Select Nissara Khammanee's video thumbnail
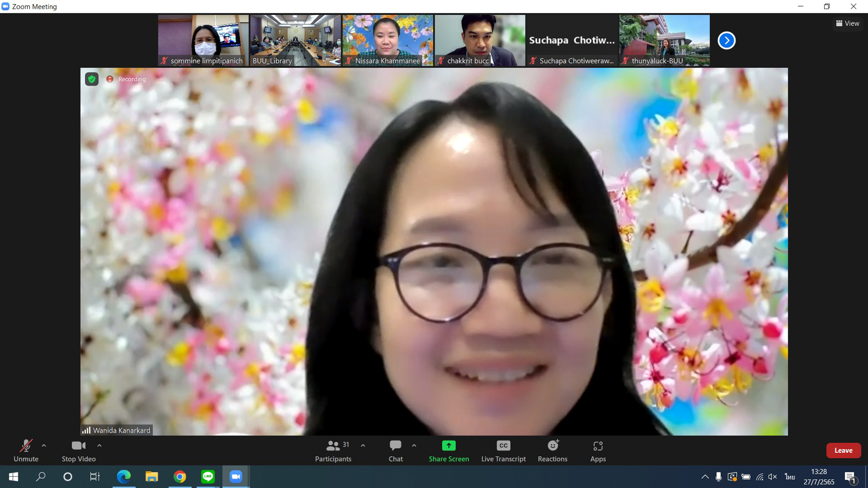Image resolution: width=868 pixels, height=488 pixels. click(387, 40)
